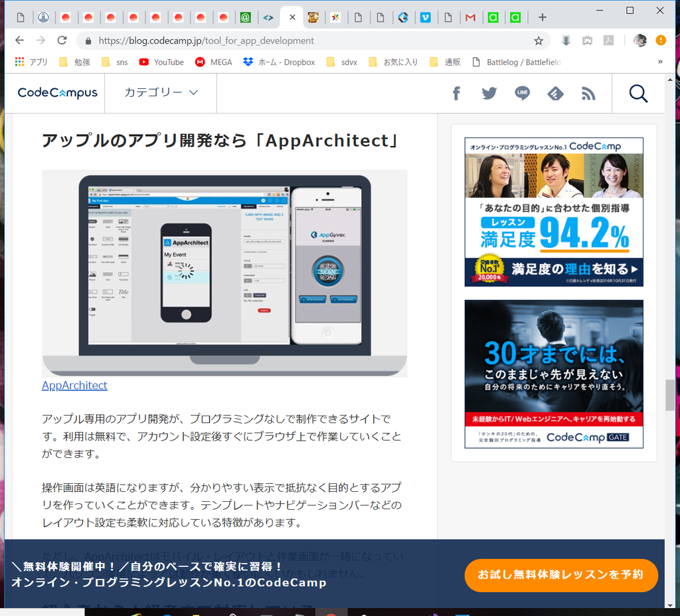Image resolution: width=680 pixels, height=616 pixels.
Task: Close the active tab
Action: click(292, 17)
